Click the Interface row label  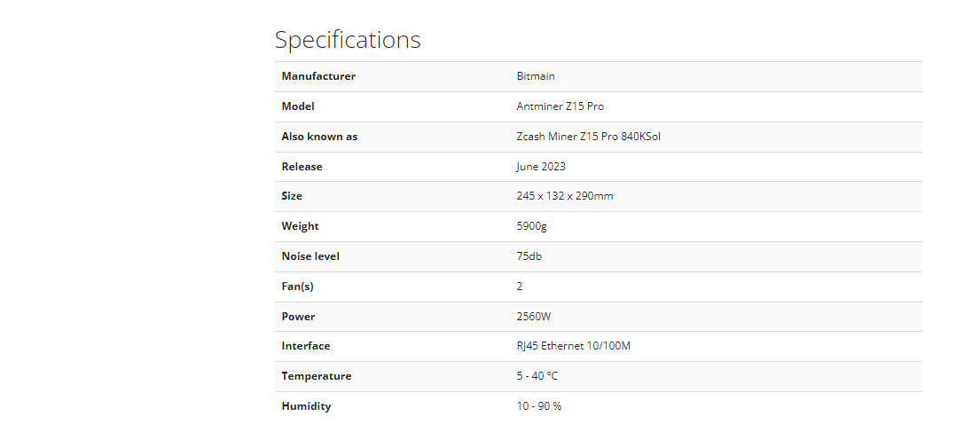(306, 346)
